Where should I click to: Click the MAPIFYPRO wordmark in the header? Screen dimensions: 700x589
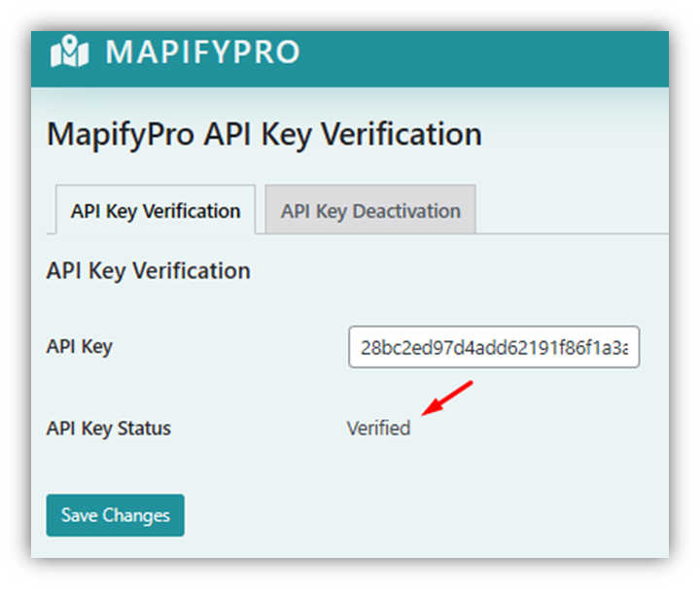click(x=202, y=52)
